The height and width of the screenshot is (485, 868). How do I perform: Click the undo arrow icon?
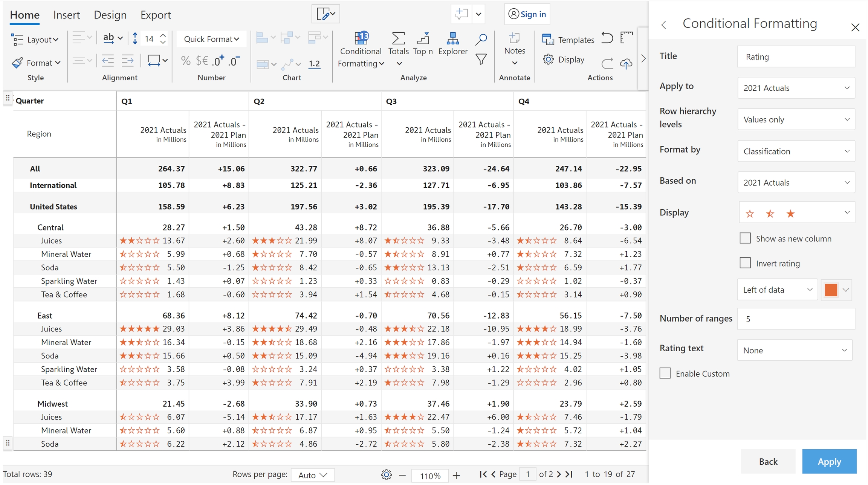click(x=607, y=38)
